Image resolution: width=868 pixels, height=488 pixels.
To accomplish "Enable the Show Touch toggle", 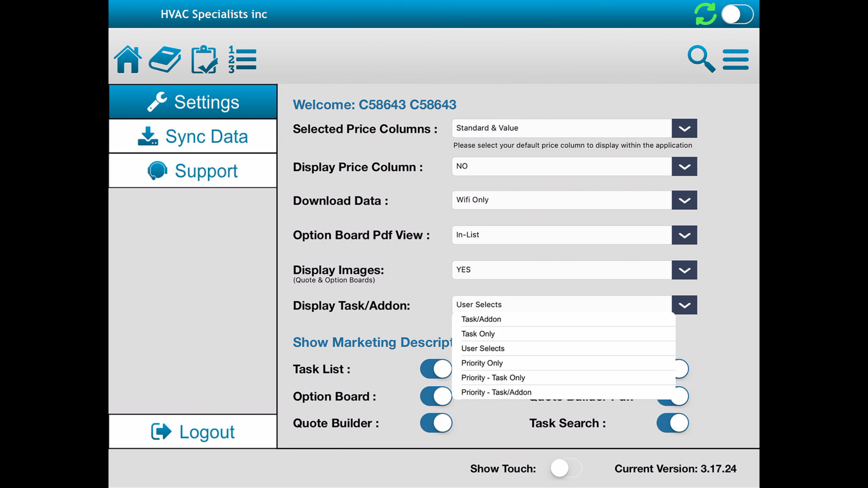I will (x=565, y=469).
